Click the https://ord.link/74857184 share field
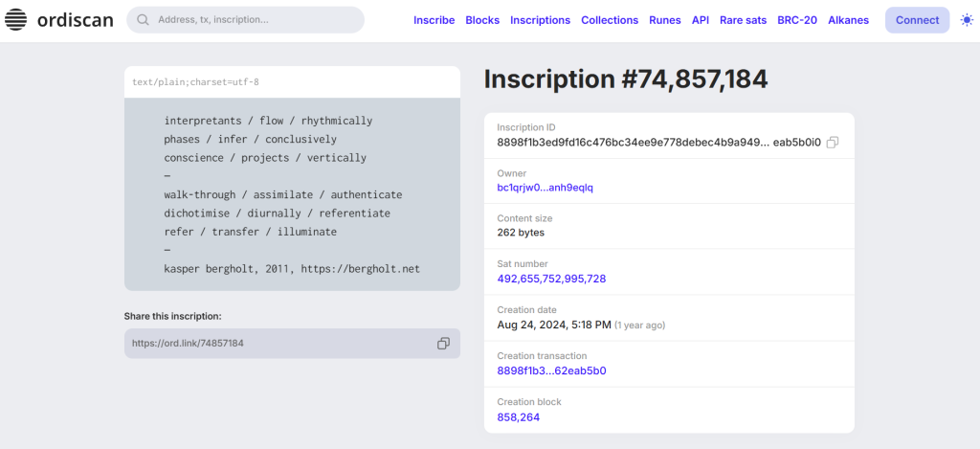Image resolution: width=980 pixels, height=449 pixels. (292, 344)
